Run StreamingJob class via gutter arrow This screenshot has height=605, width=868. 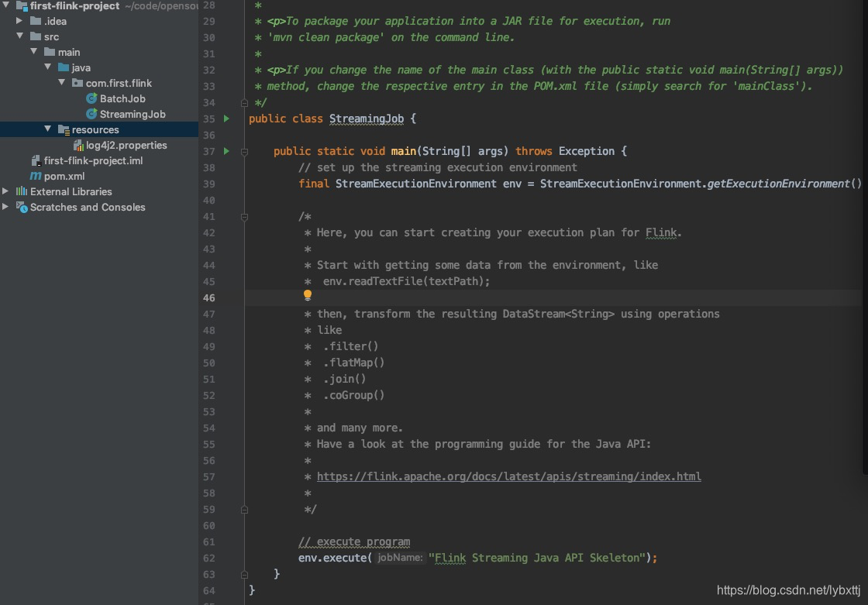coord(226,119)
